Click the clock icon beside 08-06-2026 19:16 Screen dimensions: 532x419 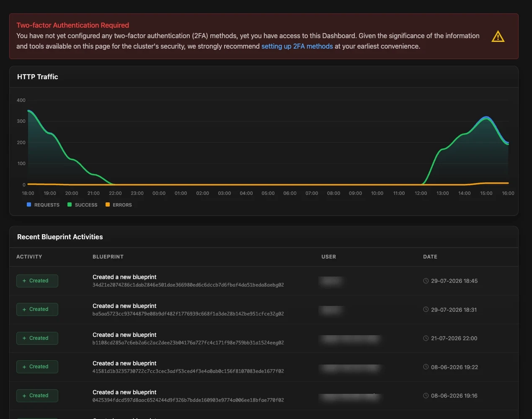tap(426, 396)
